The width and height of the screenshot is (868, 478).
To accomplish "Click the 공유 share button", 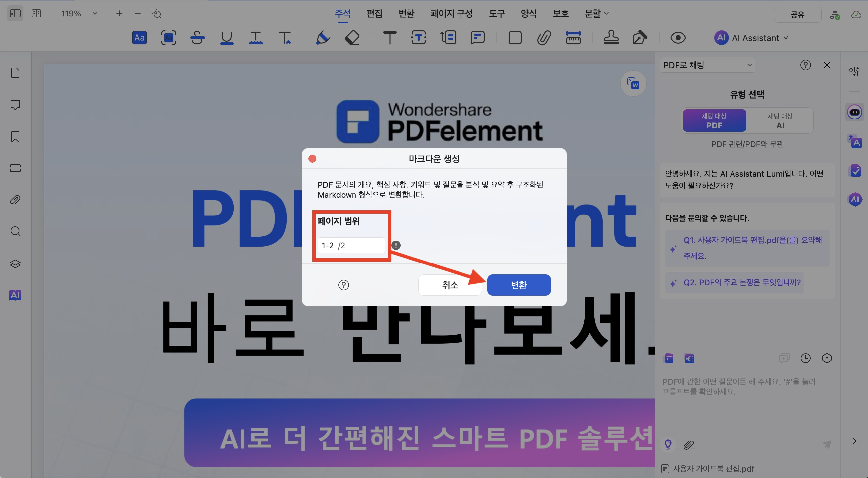I will pyautogui.click(x=797, y=15).
